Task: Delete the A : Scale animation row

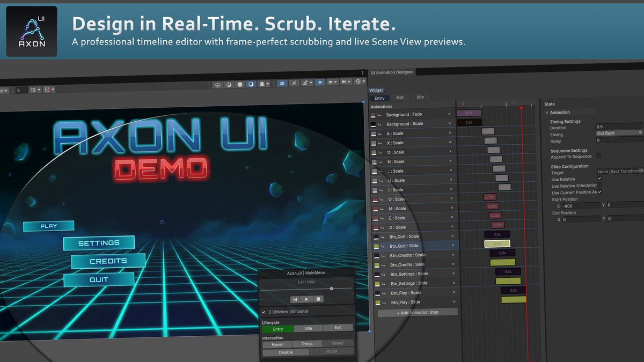Action: 450,133
